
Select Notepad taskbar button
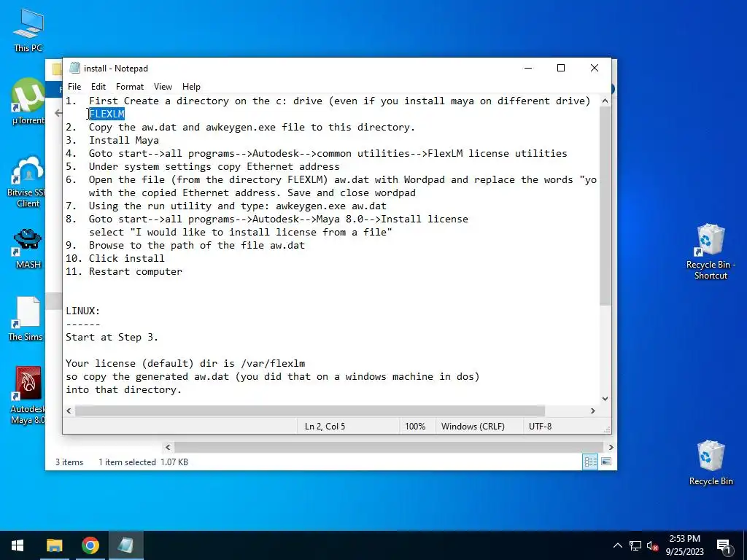(x=125, y=545)
